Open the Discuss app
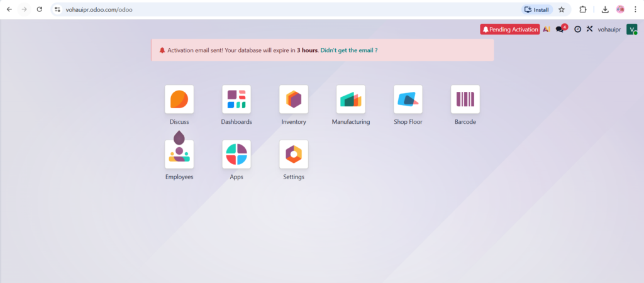This screenshot has width=644, height=283. 179,99
